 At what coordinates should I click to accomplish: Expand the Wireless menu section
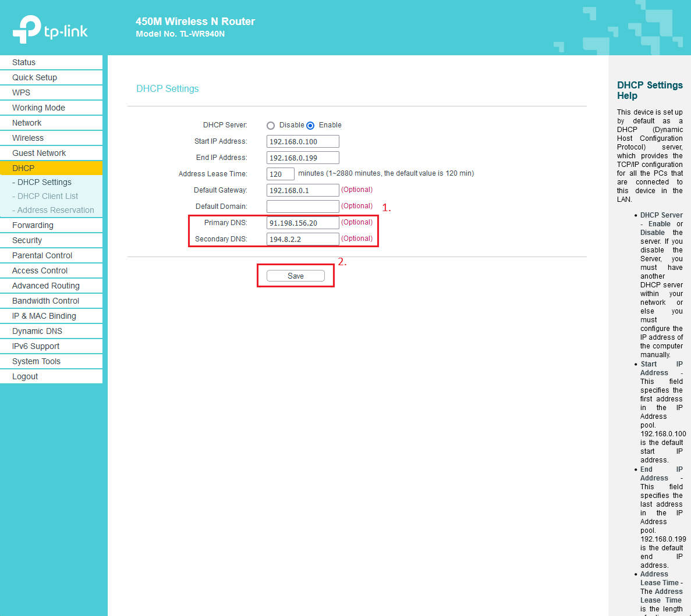point(28,138)
